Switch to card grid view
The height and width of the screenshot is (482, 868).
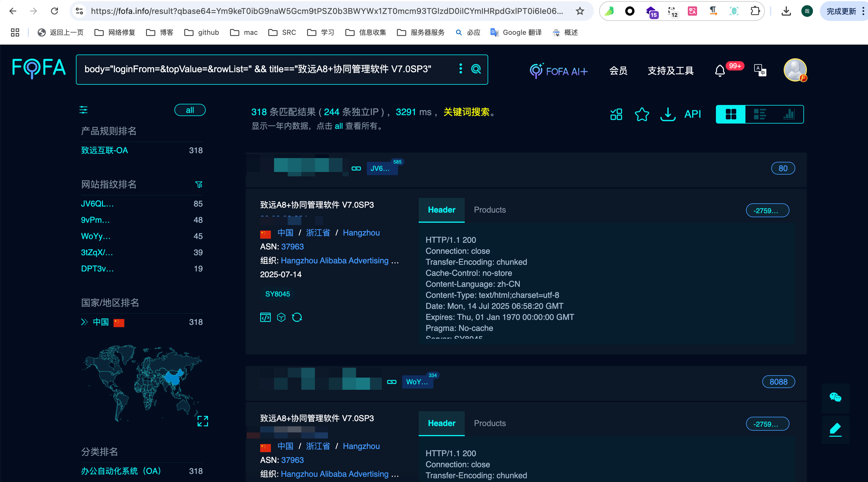pos(730,114)
